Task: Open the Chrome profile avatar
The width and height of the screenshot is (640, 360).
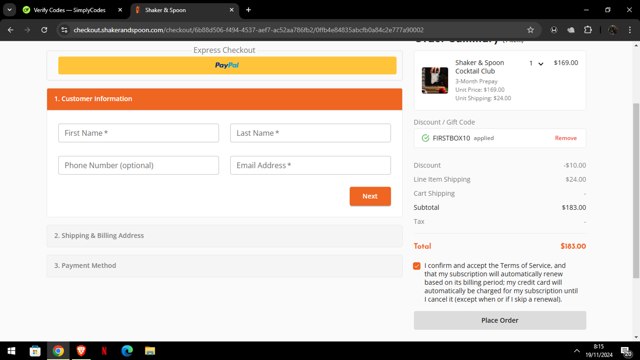Action: pos(612,30)
